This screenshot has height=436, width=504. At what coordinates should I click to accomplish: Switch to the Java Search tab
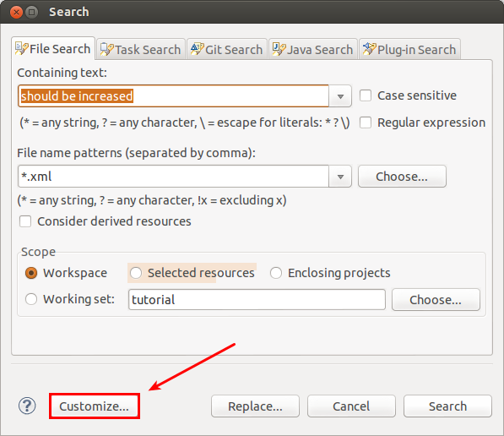click(x=313, y=49)
